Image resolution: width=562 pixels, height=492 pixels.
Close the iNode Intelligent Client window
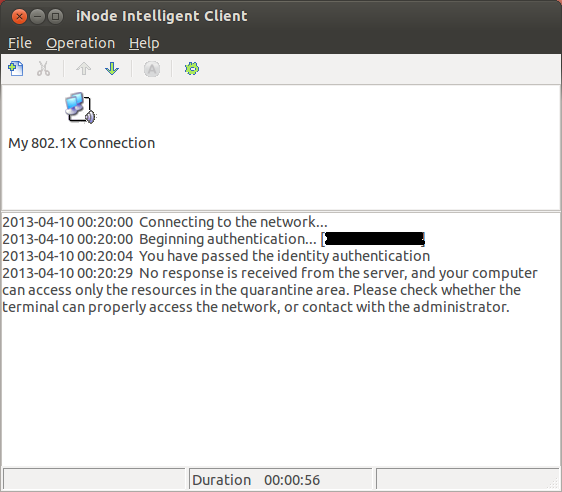(19, 16)
